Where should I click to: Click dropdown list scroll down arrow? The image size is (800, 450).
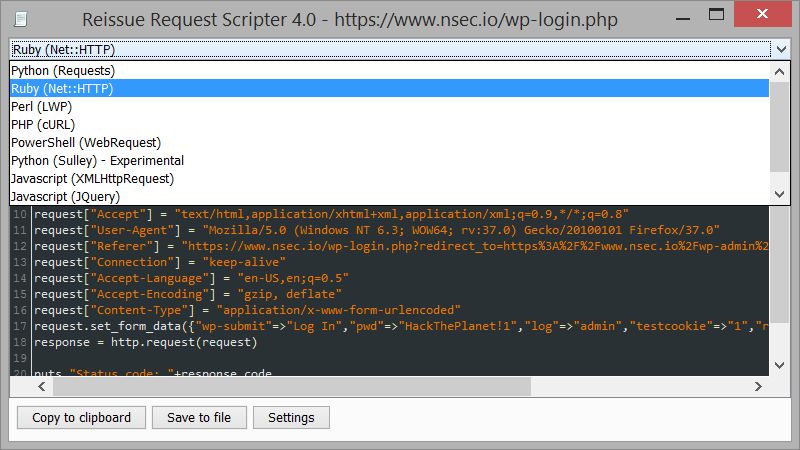pos(780,194)
